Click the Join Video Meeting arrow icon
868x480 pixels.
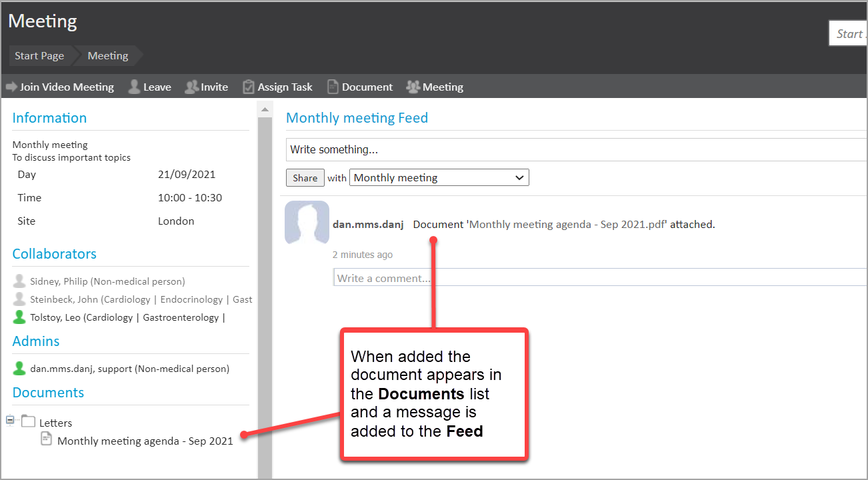point(11,87)
